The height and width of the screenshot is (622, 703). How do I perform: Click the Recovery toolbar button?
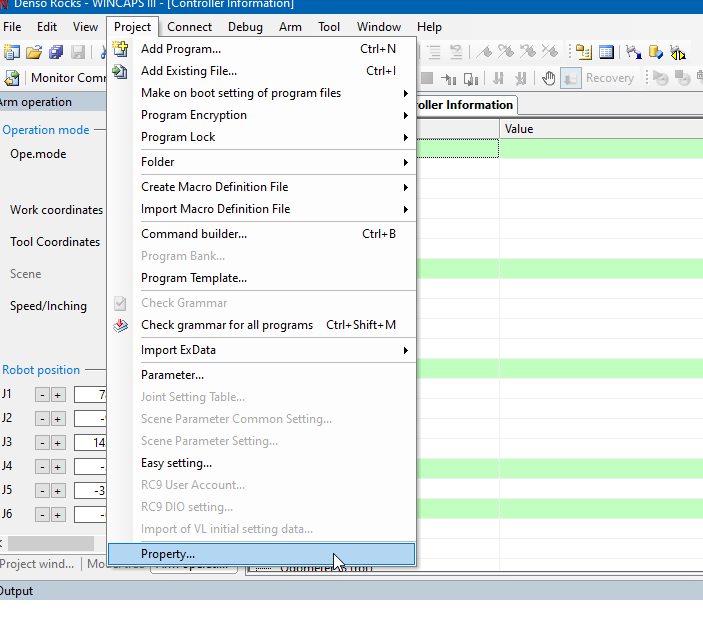(x=610, y=78)
